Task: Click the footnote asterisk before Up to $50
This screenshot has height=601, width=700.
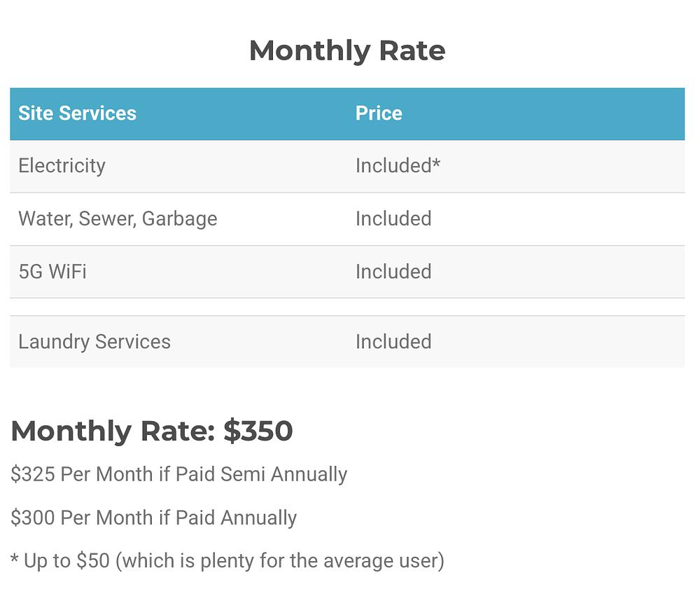Action: [14, 559]
